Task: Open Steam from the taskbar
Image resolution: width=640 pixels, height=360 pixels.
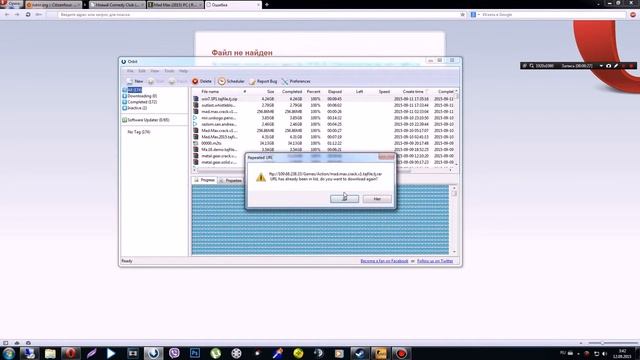Action: (360, 353)
